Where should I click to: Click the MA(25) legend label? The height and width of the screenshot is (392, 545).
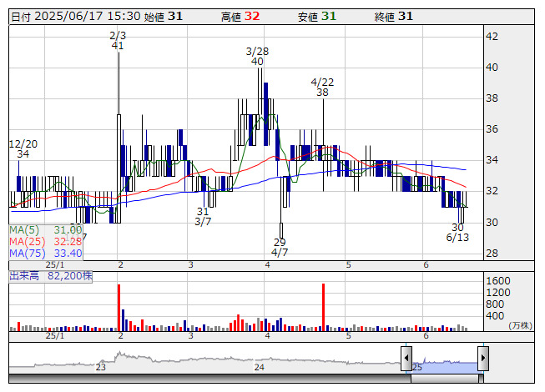pyautogui.click(x=46, y=241)
